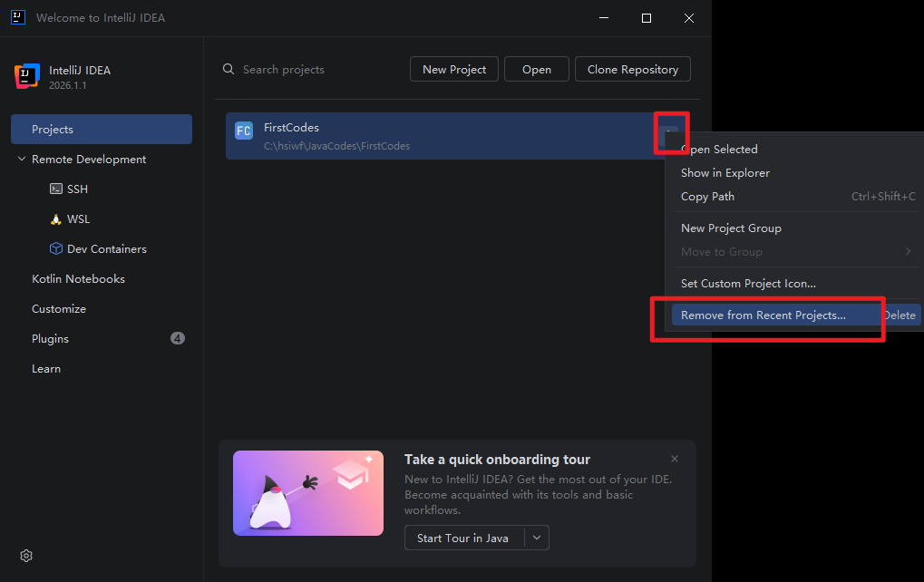924x582 pixels.
Task: Close the Welcome to IntelliJ IDEA window
Action: tap(689, 17)
